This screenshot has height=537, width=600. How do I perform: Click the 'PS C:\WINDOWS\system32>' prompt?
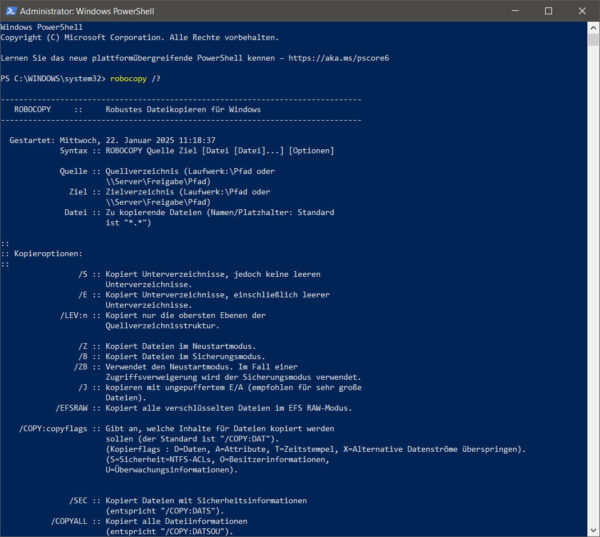click(53, 79)
